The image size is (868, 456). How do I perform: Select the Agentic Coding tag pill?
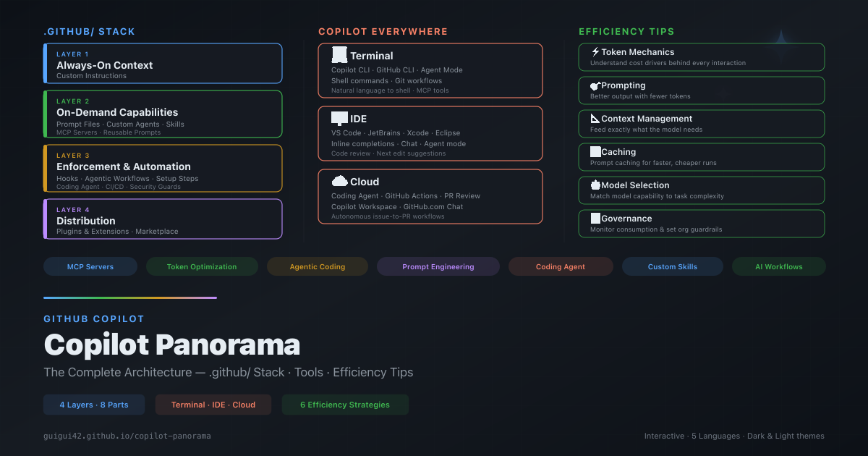pos(318,266)
